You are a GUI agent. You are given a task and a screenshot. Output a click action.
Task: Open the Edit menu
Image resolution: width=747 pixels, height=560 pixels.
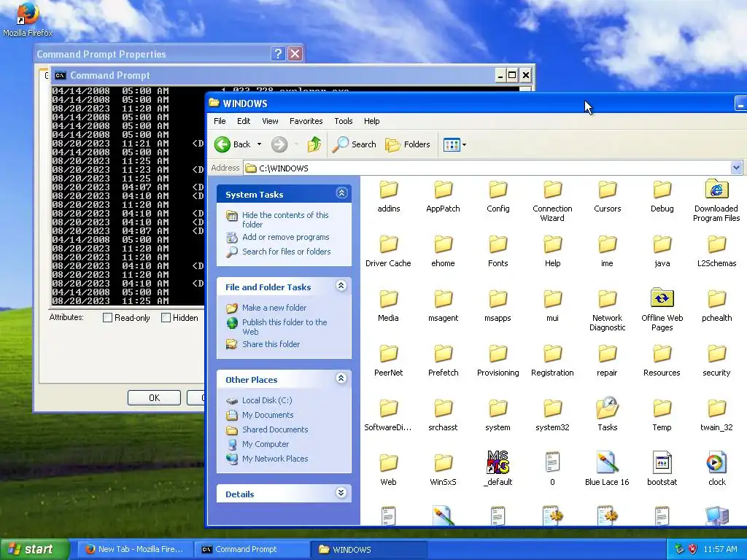[x=244, y=121]
